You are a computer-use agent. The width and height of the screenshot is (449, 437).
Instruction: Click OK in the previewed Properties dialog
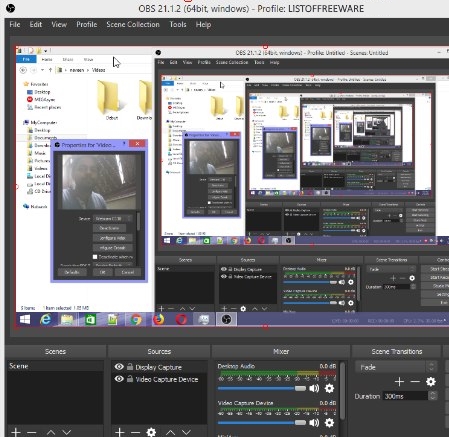[x=103, y=272]
